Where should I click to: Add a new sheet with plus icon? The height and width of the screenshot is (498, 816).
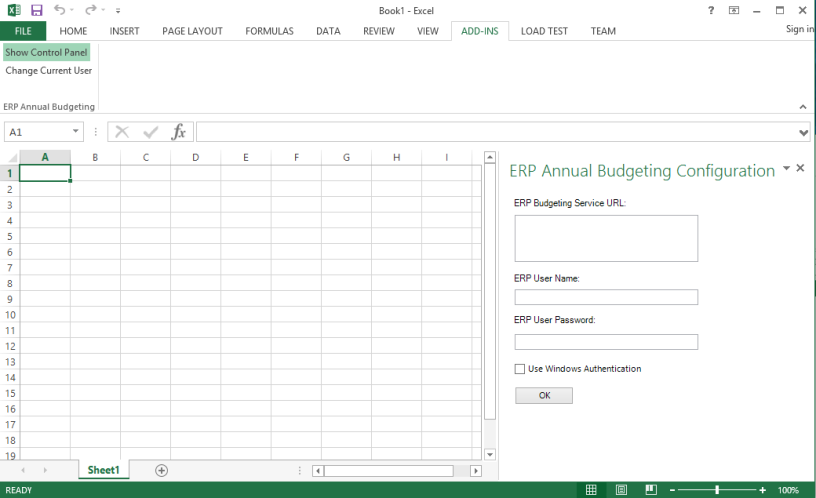[161, 470]
